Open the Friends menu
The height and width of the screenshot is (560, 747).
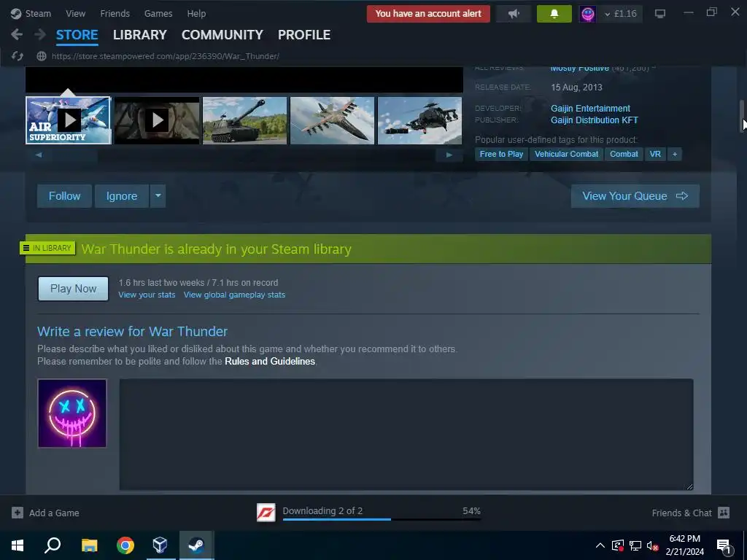[x=115, y=13]
